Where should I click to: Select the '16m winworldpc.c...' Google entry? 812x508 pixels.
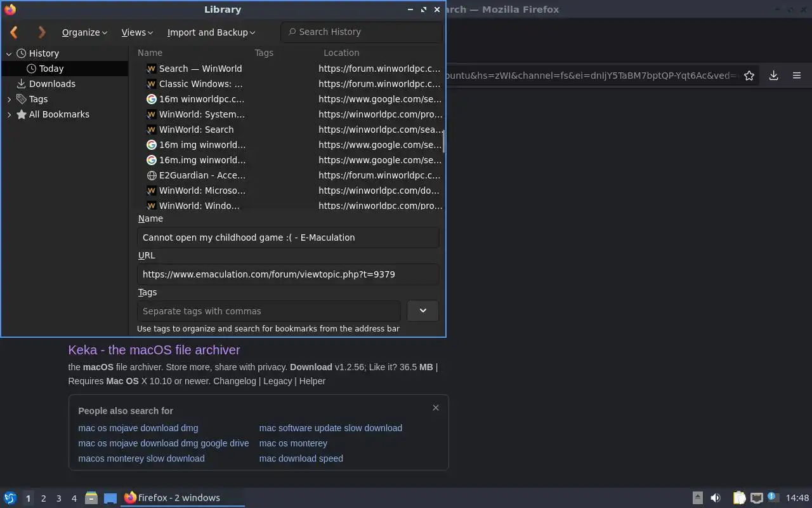point(285,99)
